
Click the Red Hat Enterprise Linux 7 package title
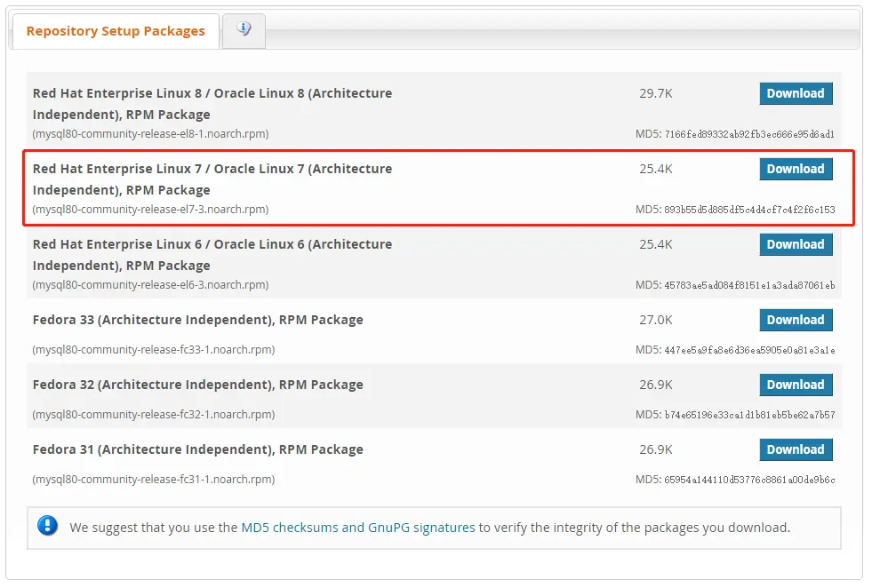[212, 179]
